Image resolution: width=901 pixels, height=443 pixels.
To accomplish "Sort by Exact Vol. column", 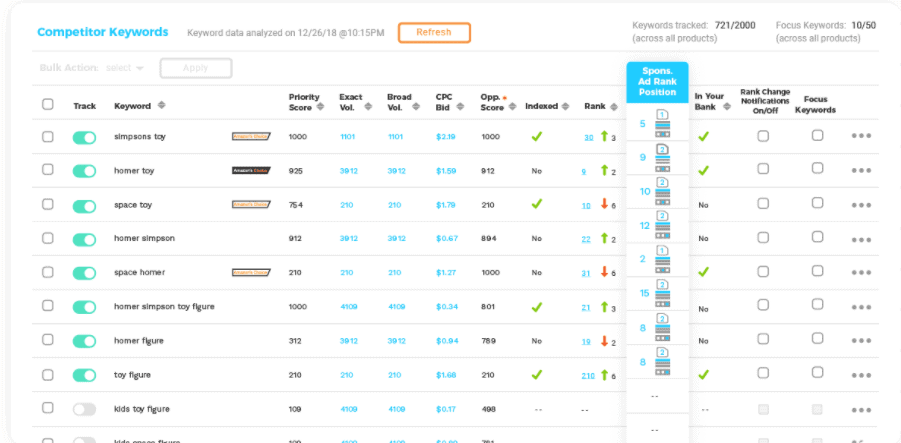I will pyautogui.click(x=368, y=107).
